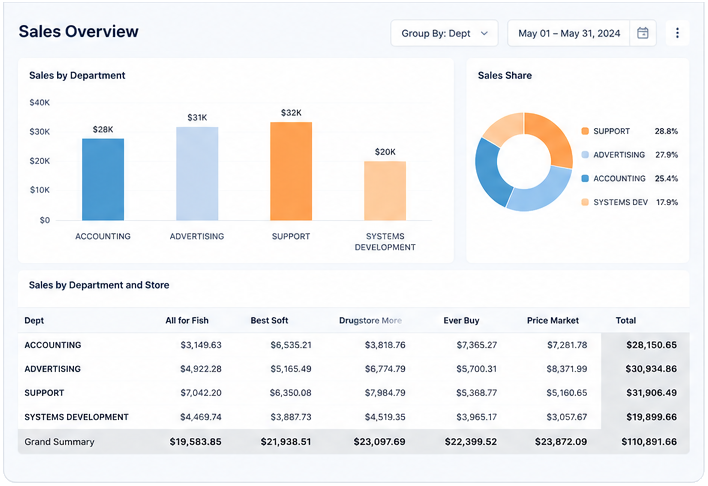Click the Grand Summary row label
This screenshot has width=708, height=486.
pyautogui.click(x=59, y=442)
